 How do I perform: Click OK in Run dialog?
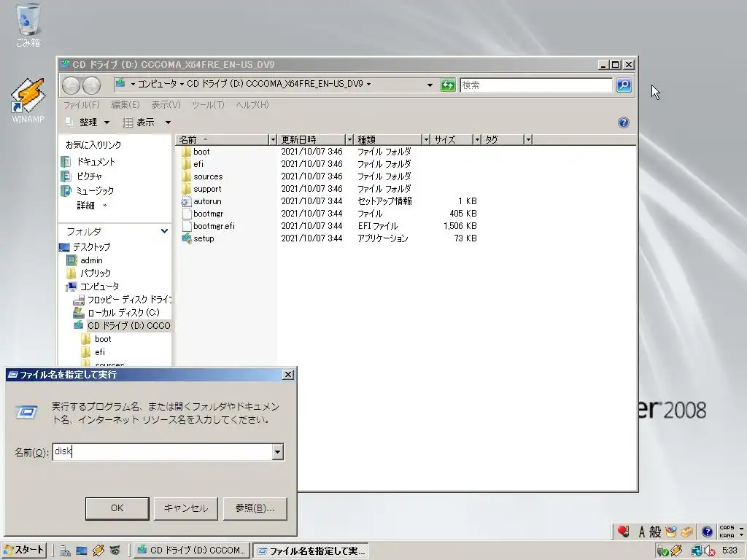coord(117,508)
